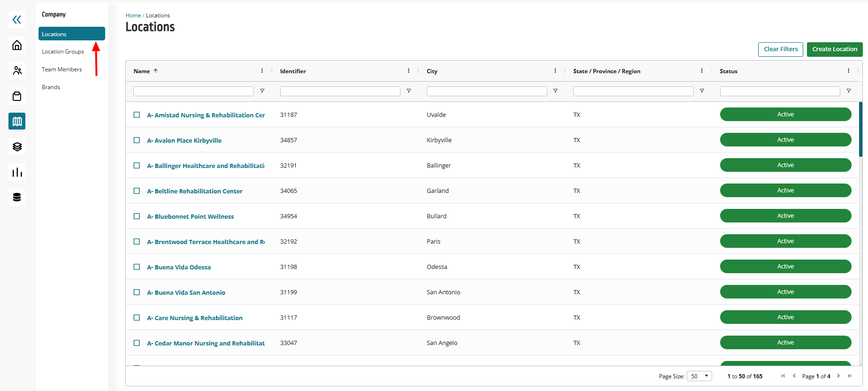Click Status column filter funnel icon
Image resolution: width=868 pixels, height=391 pixels.
(849, 91)
